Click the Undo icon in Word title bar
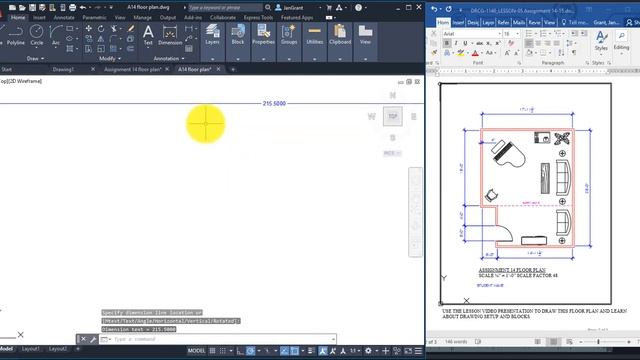Viewport: 640px width, 360px height. 434,9
